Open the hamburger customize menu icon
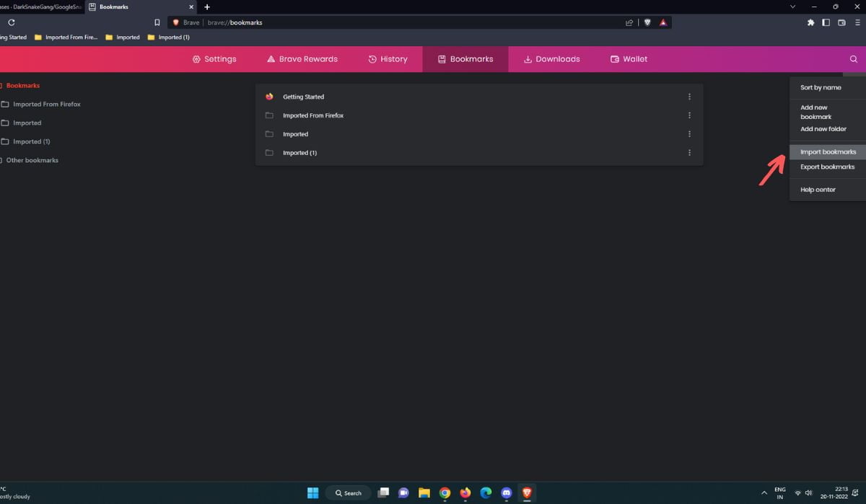This screenshot has width=866, height=504. 856,22
